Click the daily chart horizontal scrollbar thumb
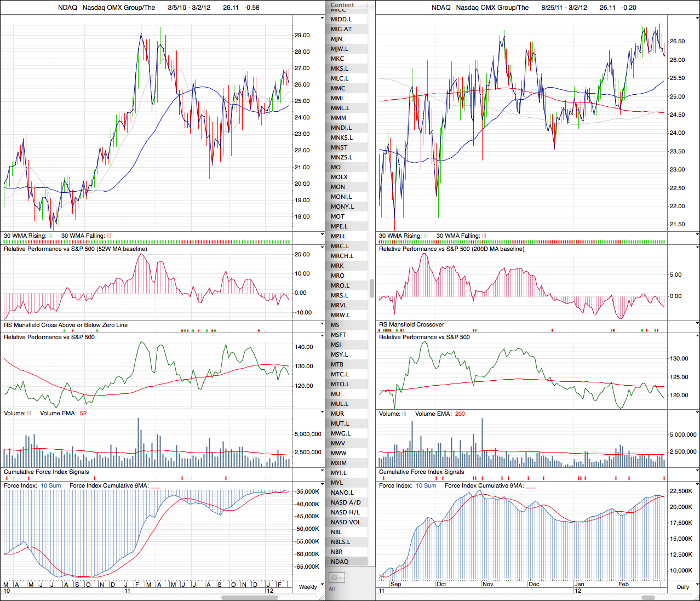This screenshot has width=700, height=601. (648, 597)
